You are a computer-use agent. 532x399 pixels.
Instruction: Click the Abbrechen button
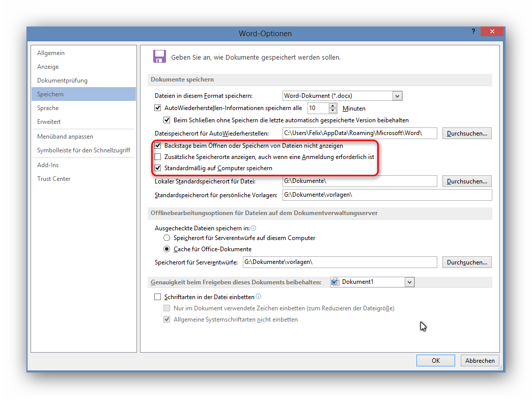[480, 361]
